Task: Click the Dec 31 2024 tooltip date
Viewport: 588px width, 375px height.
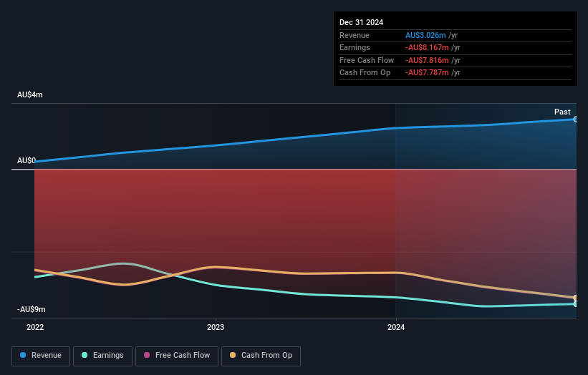Action: (x=362, y=22)
